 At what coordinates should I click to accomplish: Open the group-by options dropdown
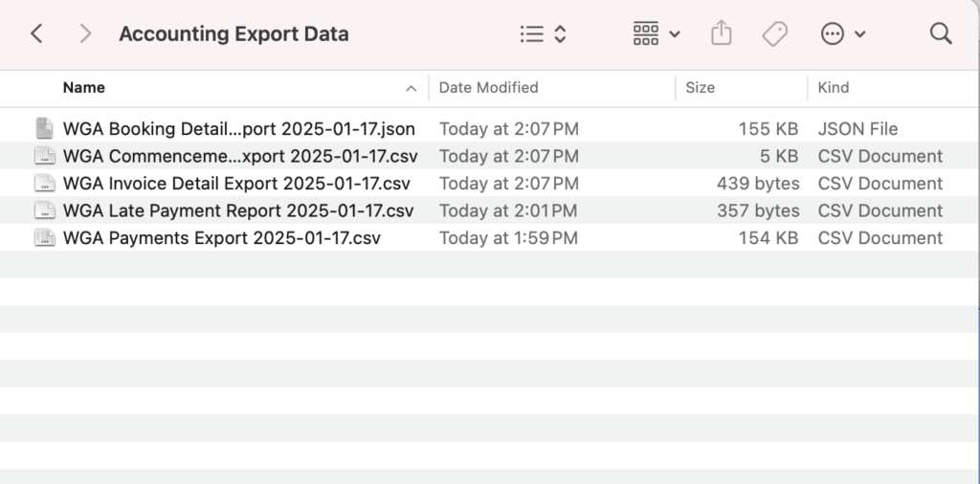(x=657, y=33)
